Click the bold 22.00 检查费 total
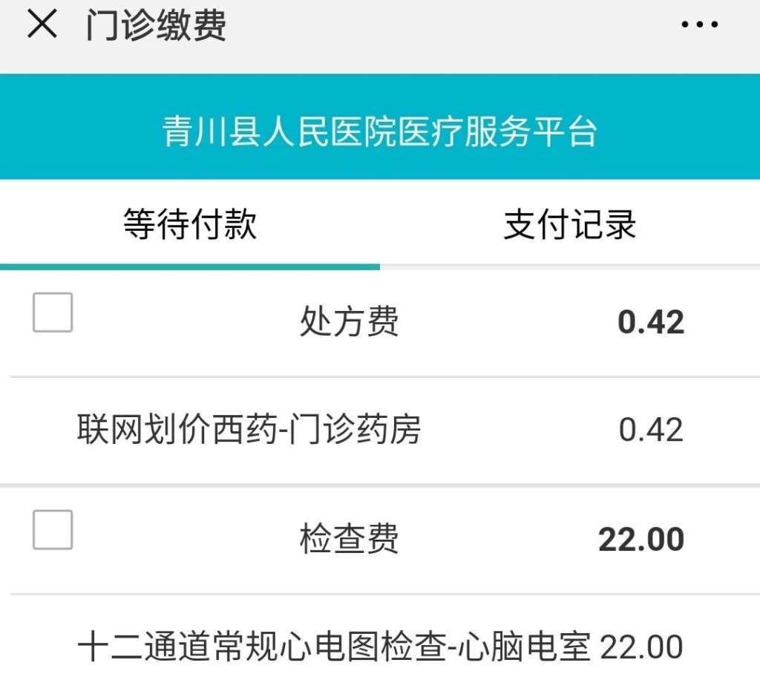Screen dimensions: 760x700 [641, 539]
